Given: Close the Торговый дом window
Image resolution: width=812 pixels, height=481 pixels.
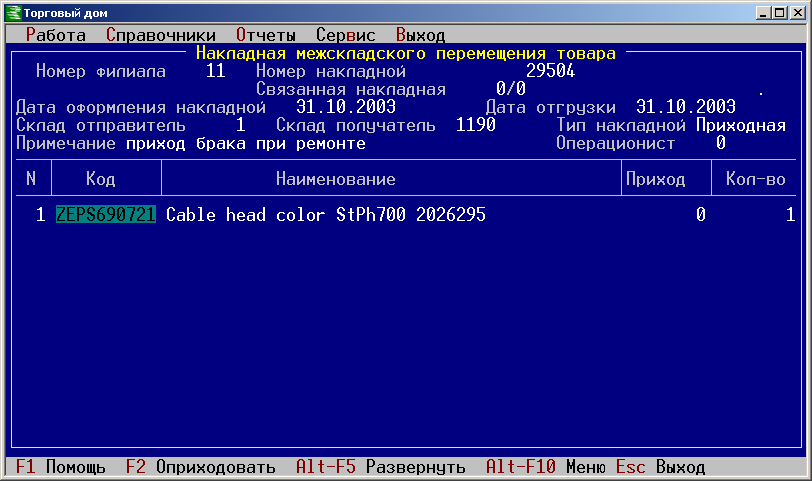Looking at the screenshot, I should tap(798, 13).
